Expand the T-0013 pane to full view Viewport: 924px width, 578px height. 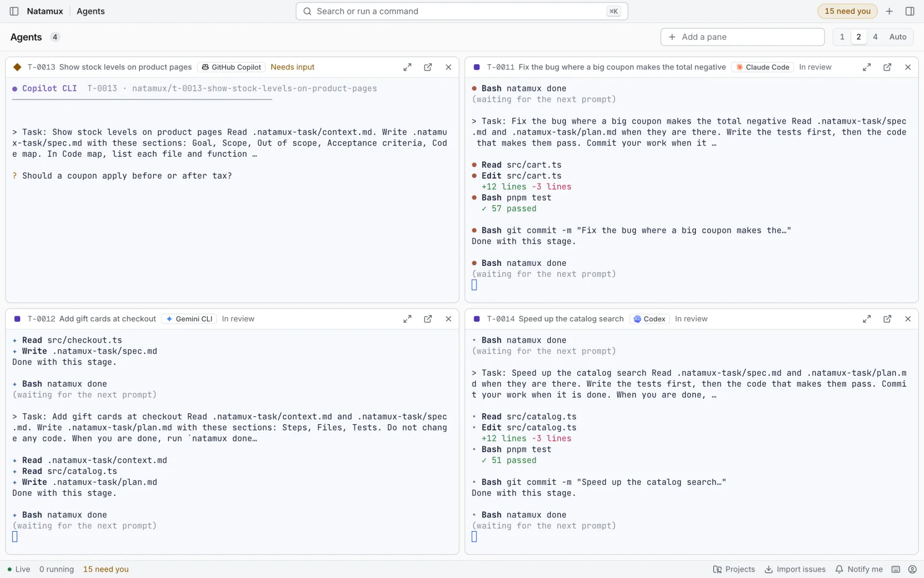point(407,67)
